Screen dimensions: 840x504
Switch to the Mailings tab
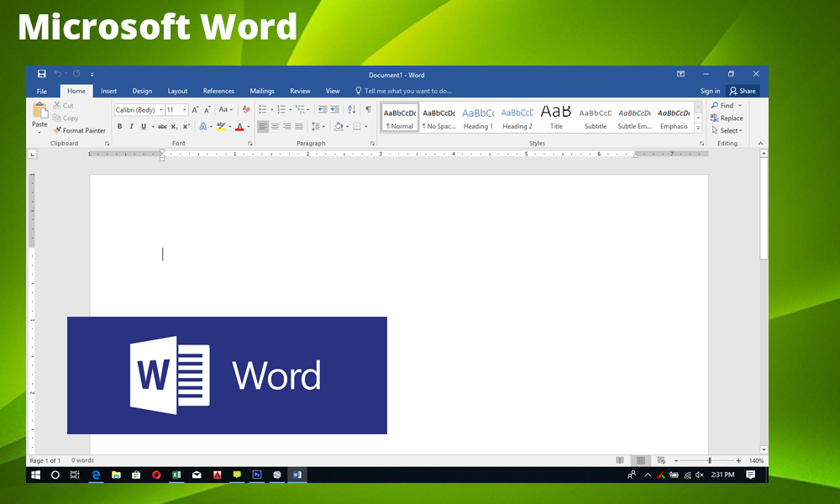click(262, 91)
